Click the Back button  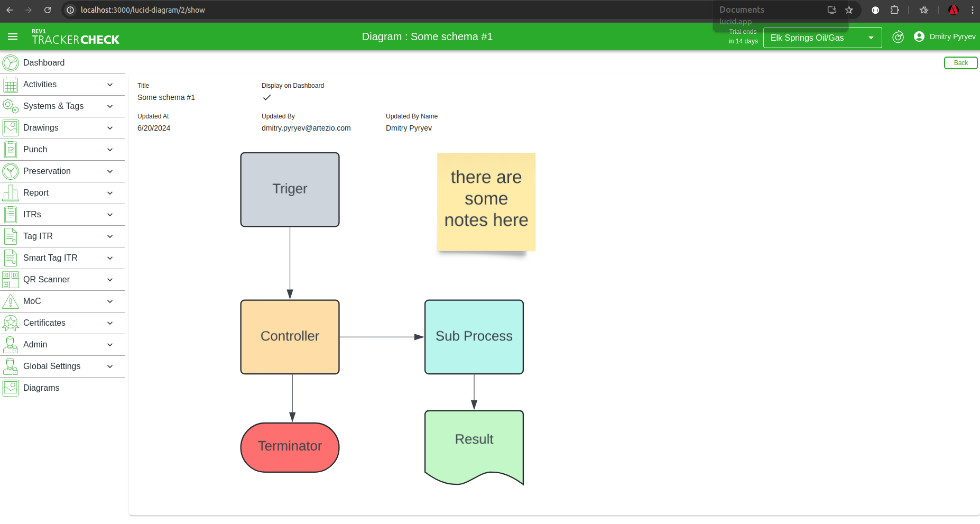point(960,63)
